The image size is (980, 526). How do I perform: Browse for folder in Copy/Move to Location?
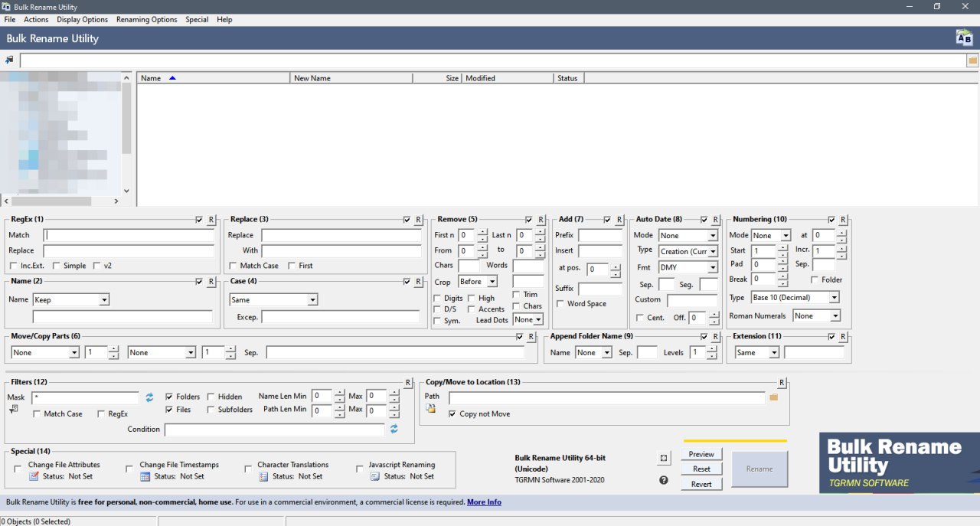[773, 397]
